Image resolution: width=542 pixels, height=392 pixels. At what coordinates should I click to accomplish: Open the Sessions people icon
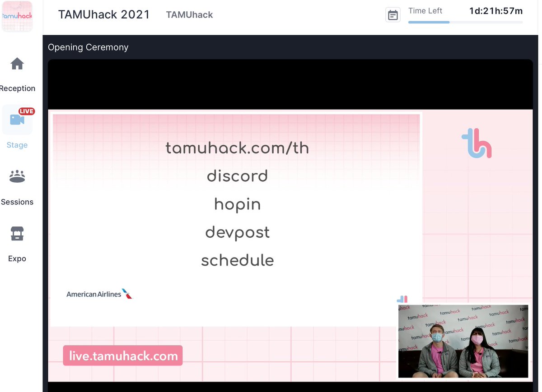[x=17, y=176]
